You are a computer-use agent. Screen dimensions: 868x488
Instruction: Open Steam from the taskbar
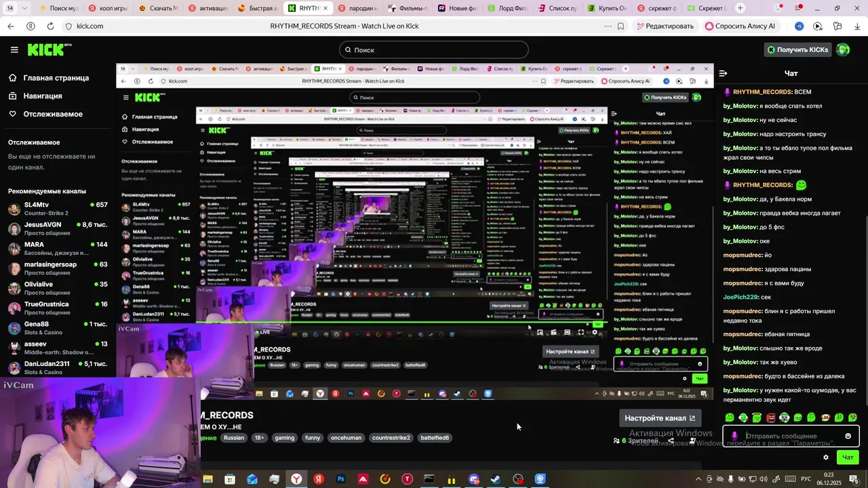[x=496, y=479]
